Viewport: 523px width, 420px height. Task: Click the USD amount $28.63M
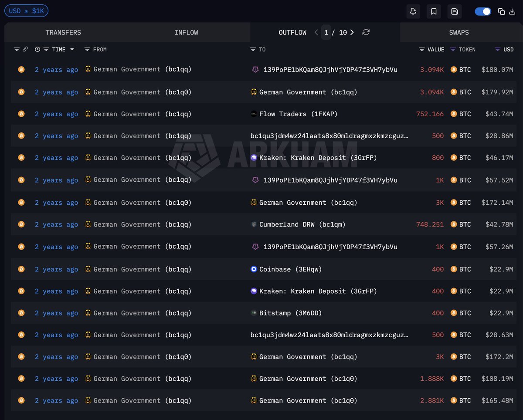pos(499,335)
